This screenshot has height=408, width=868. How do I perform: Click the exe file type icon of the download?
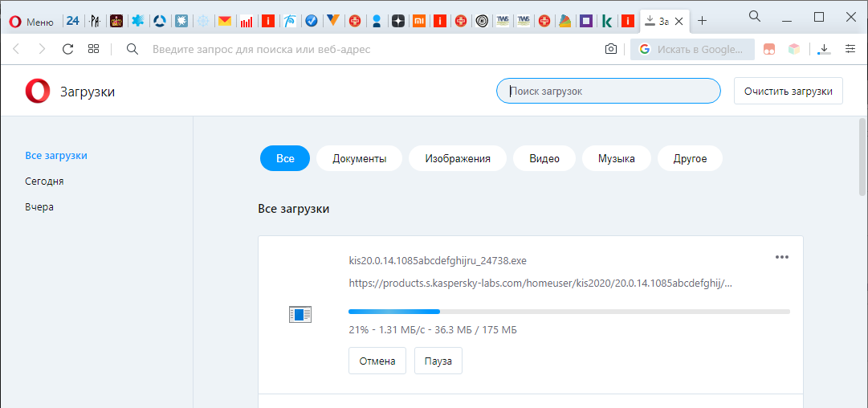pyautogui.click(x=300, y=315)
